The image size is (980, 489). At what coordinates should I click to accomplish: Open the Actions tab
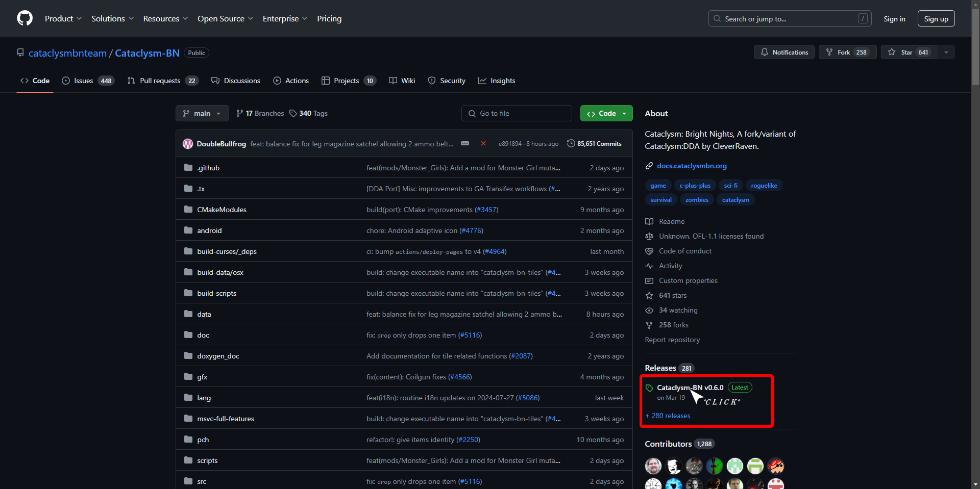point(291,81)
